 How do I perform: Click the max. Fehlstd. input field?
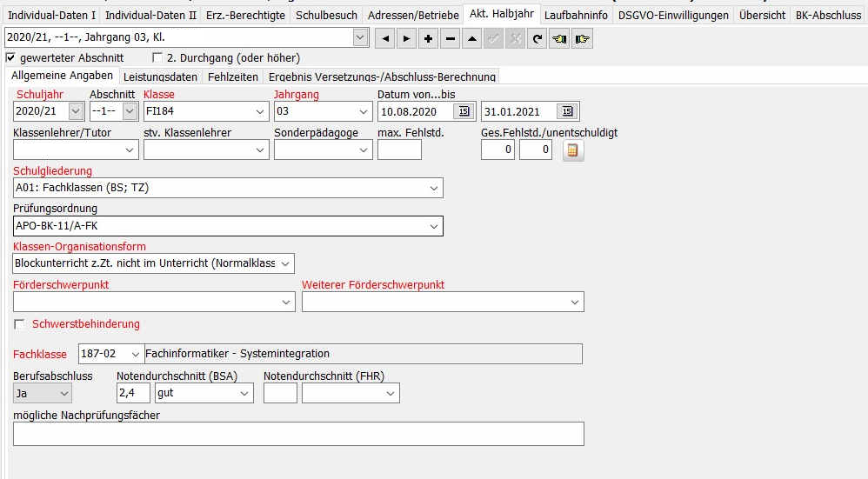point(400,150)
